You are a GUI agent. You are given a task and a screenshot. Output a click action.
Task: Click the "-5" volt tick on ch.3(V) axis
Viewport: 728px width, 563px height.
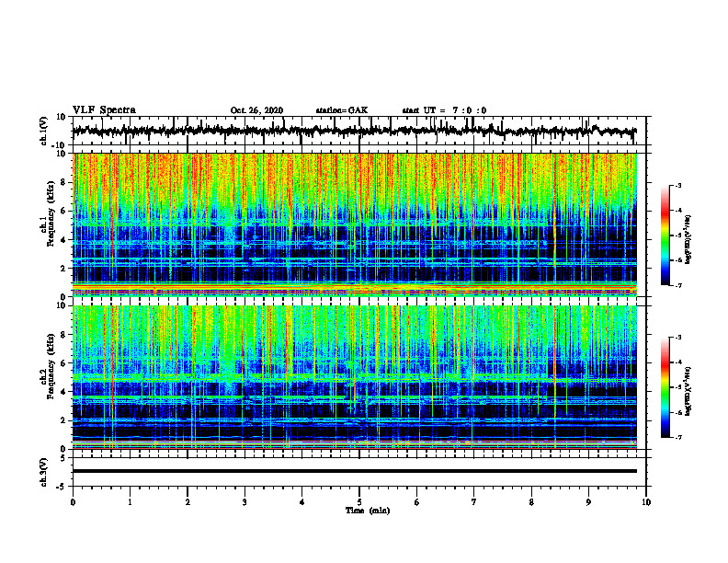tap(62, 487)
